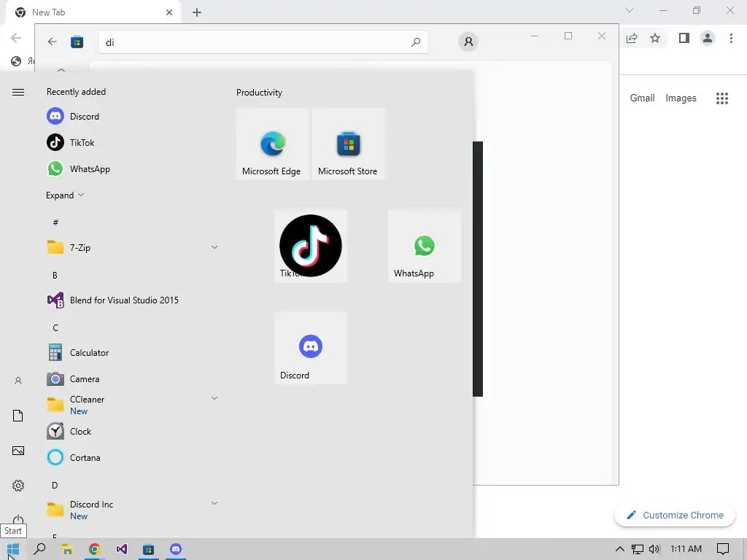747x560 pixels.
Task: Click the Microsoft Edge tile
Action: pyautogui.click(x=273, y=144)
